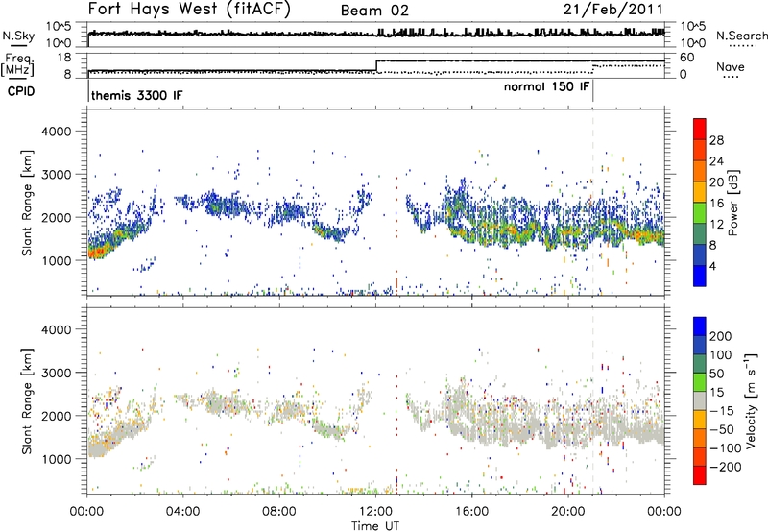This screenshot has width=768, height=532.
Task: Click the '60' Nave axis value
Action: [x=687, y=58]
